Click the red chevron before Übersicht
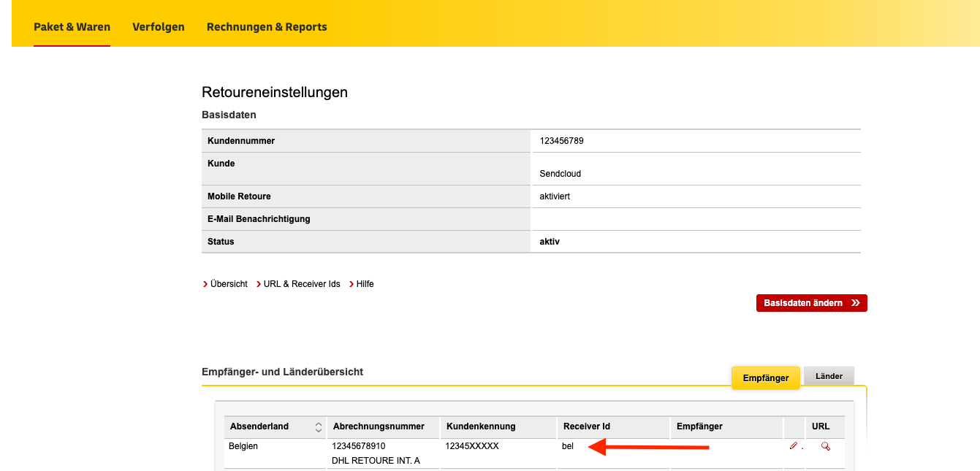Viewport: 980px width, 471px height. click(205, 283)
